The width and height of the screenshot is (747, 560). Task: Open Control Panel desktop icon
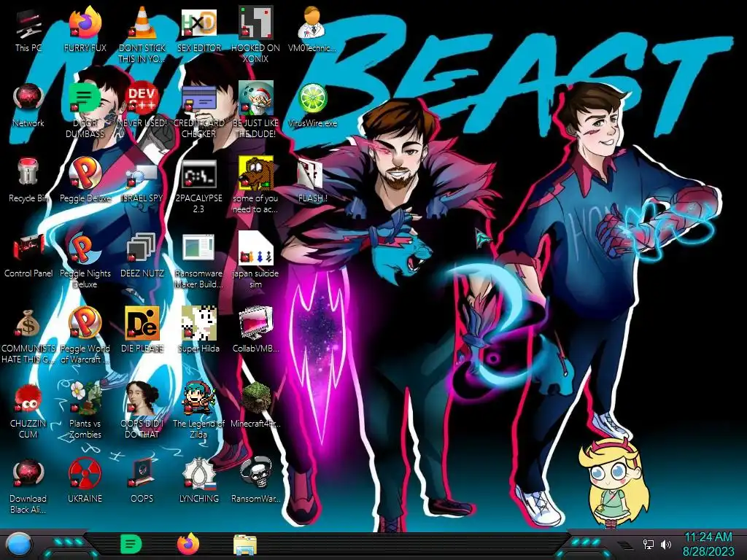[28, 249]
